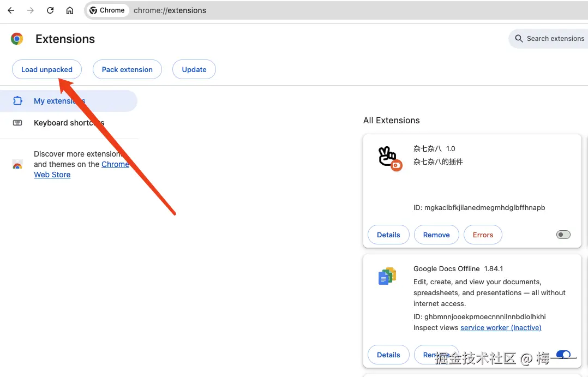Remove the 杂七杂八 extension
The width and height of the screenshot is (588, 377).
pos(436,235)
